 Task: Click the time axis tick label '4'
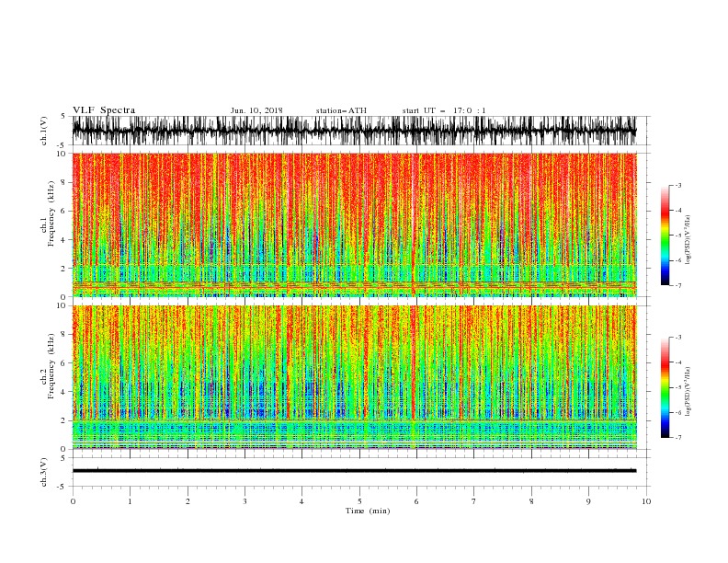[x=302, y=501]
